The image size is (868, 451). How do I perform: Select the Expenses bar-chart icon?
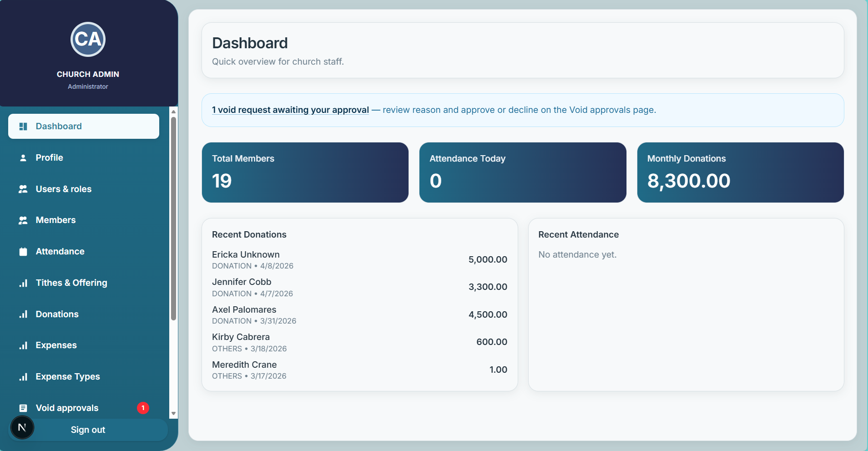coord(23,345)
